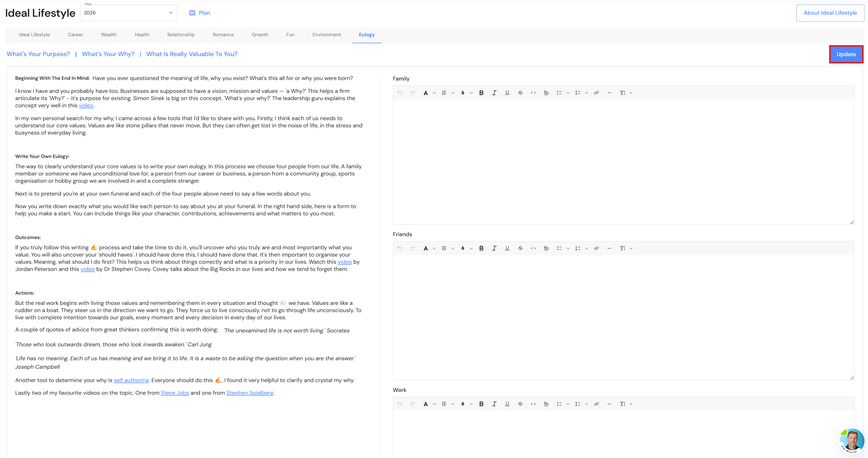Screen dimensions: 868x458
Task: Switch to the Career tab
Action: click(75, 35)
